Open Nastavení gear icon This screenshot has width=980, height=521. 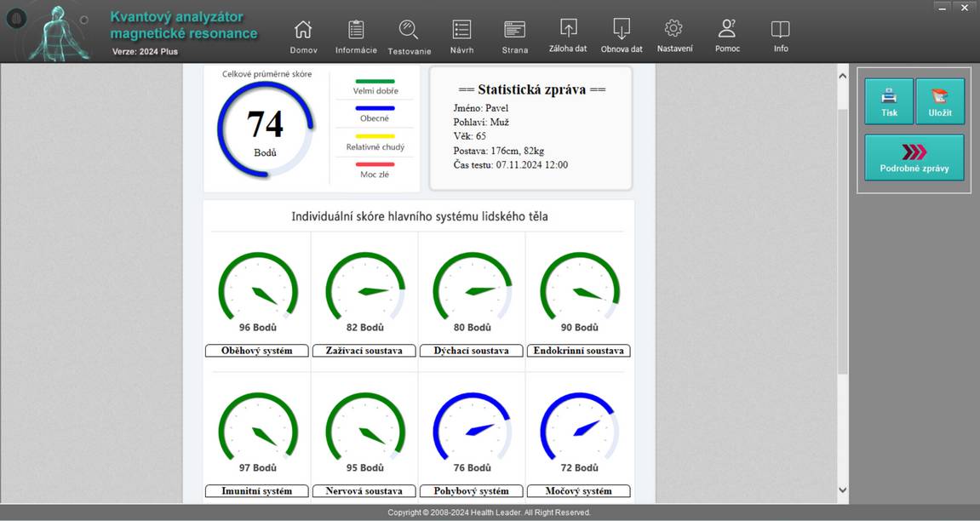pyautogui.click(x=673, y=28)
